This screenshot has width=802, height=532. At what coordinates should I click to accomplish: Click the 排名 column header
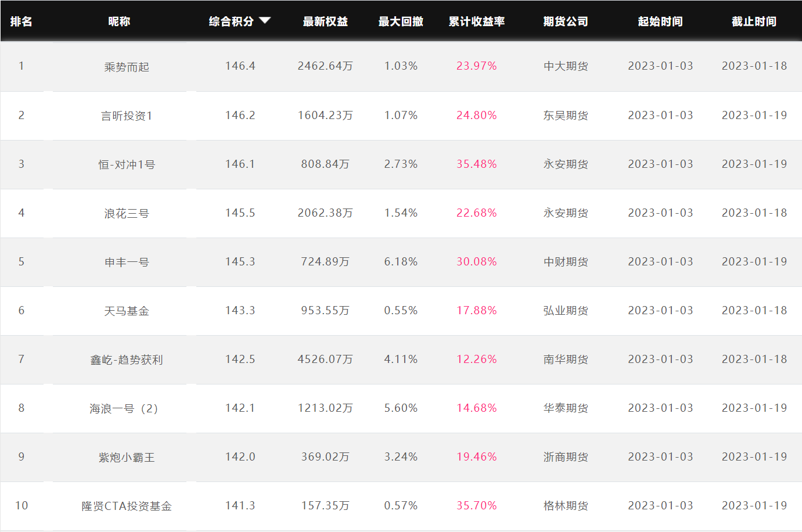coord(21,21)
